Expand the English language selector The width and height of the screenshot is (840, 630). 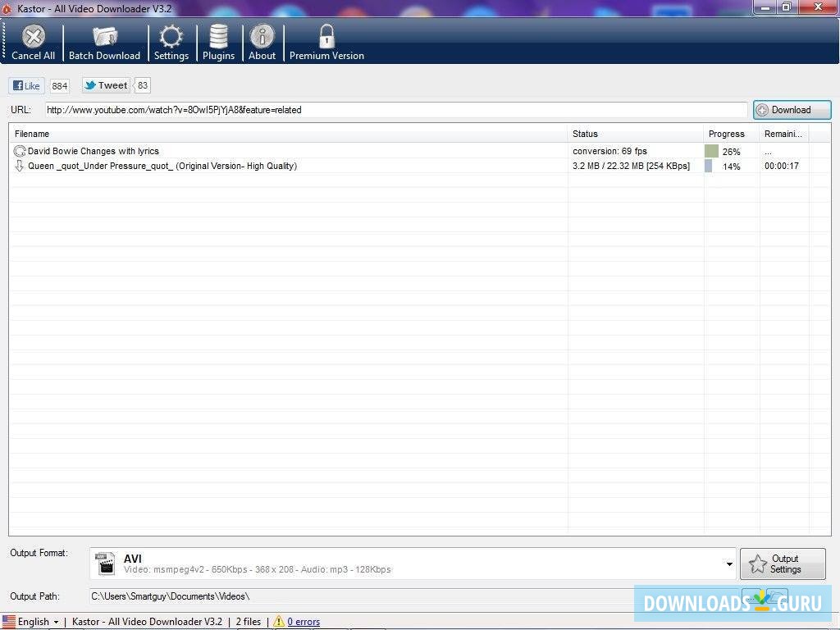tap(31, 622)
